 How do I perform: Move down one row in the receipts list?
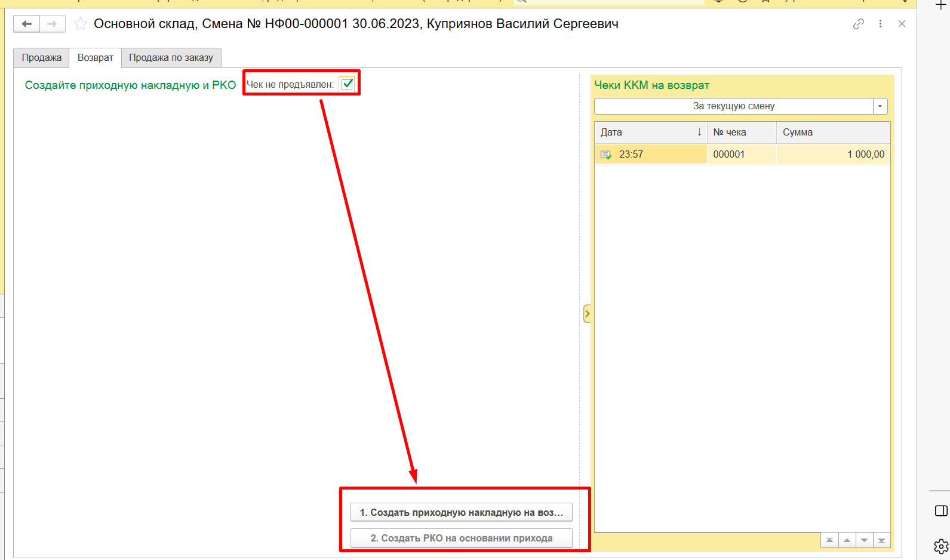tap(864, 540)
